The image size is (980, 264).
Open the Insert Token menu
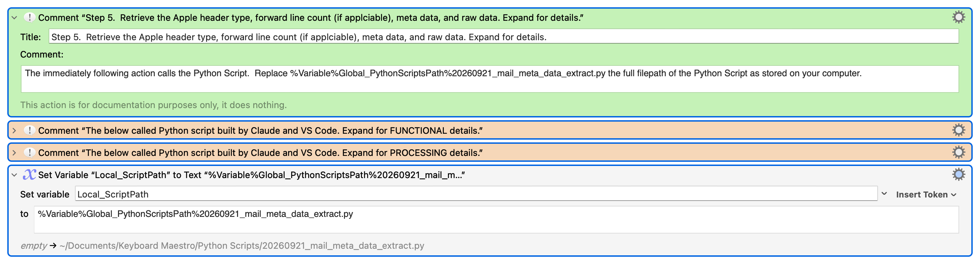tap(926, 194)
